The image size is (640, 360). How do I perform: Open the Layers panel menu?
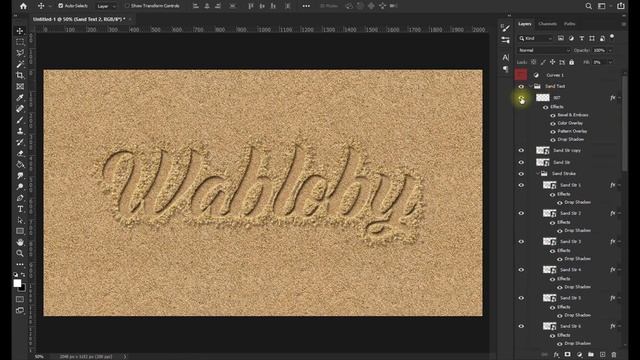tap(623, 24)
